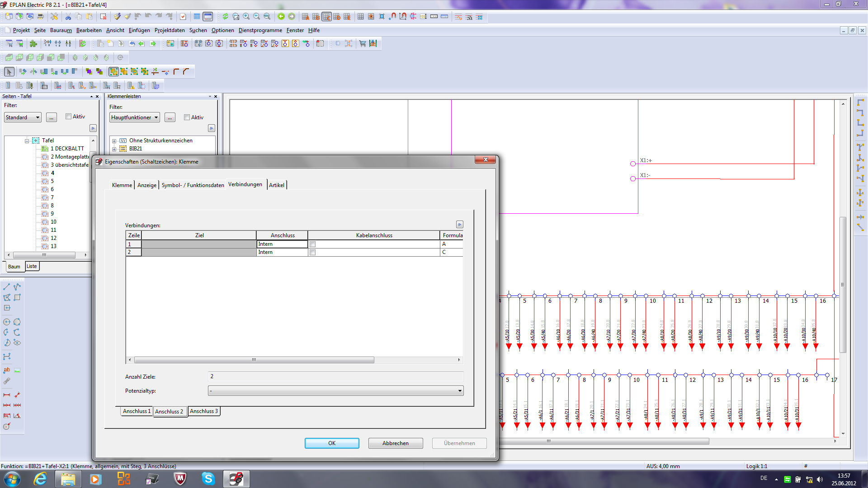This screenshot has width=868, height=488.
Task: Select the circle drawing tool in left palette
Action: pyautogui.click(x=7, y=322)
